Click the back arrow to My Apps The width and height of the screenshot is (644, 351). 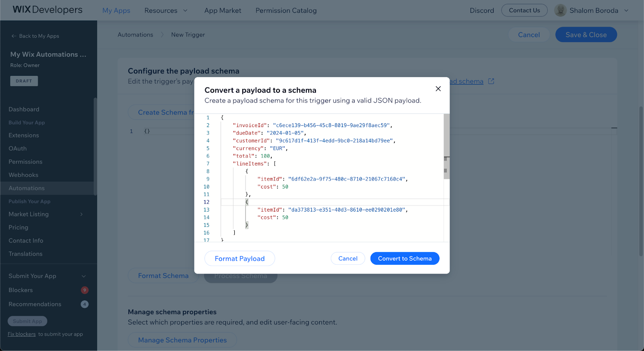[14, 36]
